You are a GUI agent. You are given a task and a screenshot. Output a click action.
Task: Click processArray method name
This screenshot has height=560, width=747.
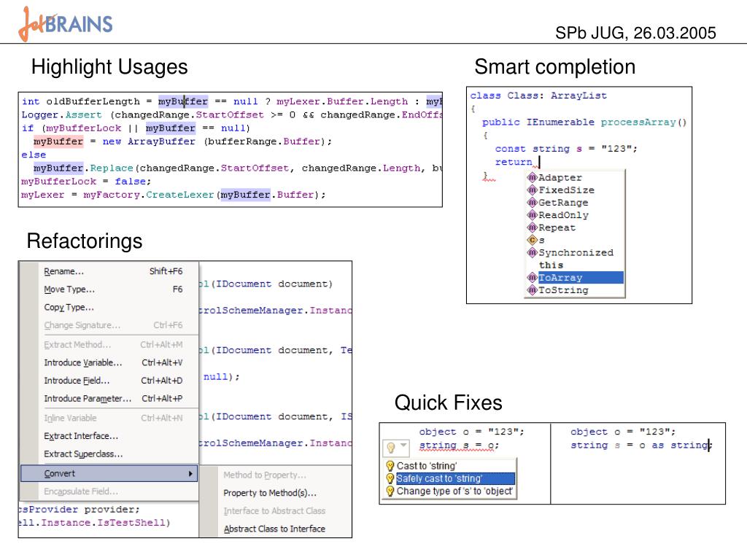(638, 122)
